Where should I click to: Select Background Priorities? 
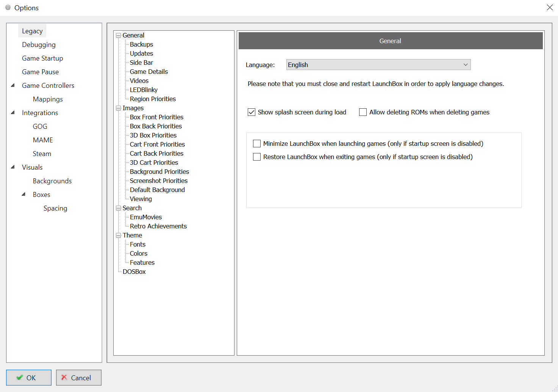pyautogui.click(x=159, y=172)
